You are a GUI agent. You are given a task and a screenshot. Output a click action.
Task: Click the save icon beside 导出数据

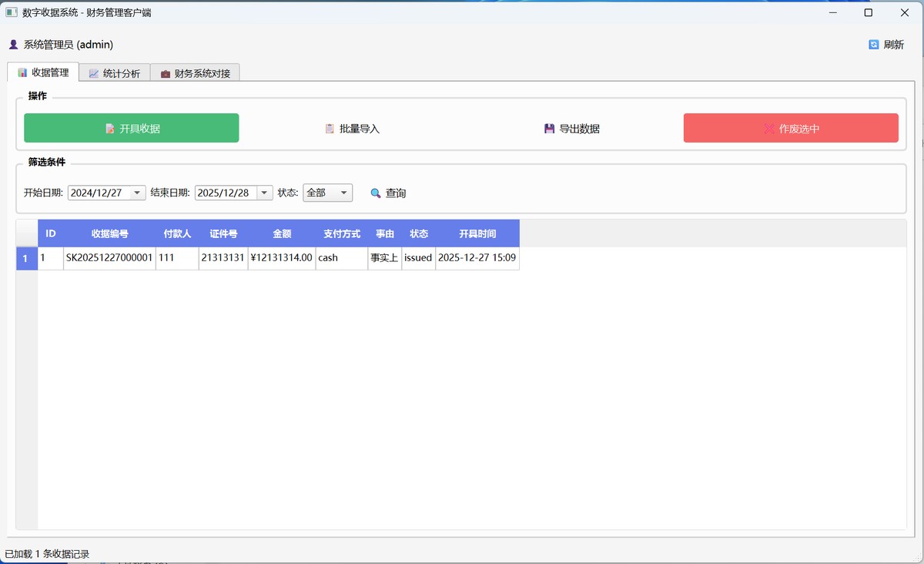coord(548,128)
